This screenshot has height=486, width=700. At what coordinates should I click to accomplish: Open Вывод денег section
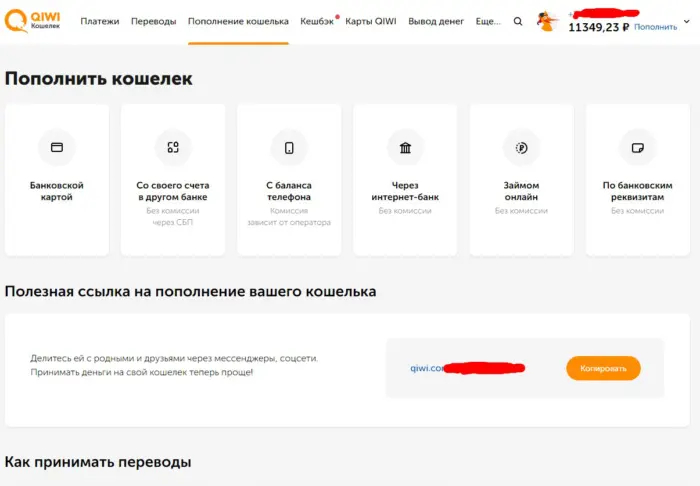click(436, 21)
